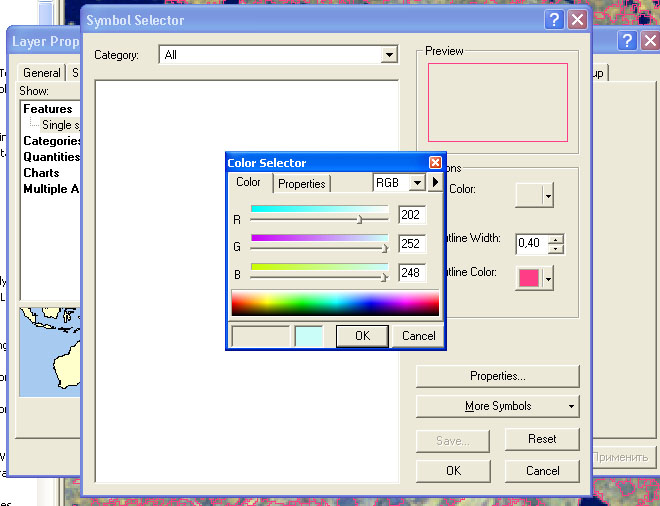
Task: Open the Fill Color swatch dropdown
Action: 548,195
